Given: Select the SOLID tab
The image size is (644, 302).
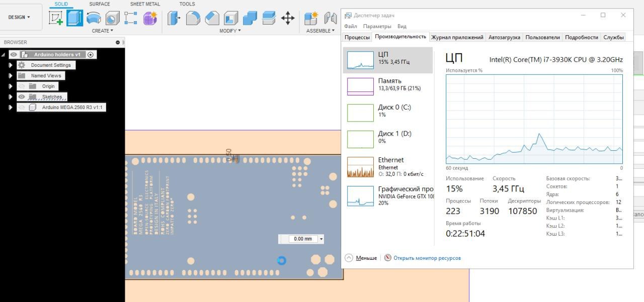Looking at the screenshot, I should pos(61,4).
